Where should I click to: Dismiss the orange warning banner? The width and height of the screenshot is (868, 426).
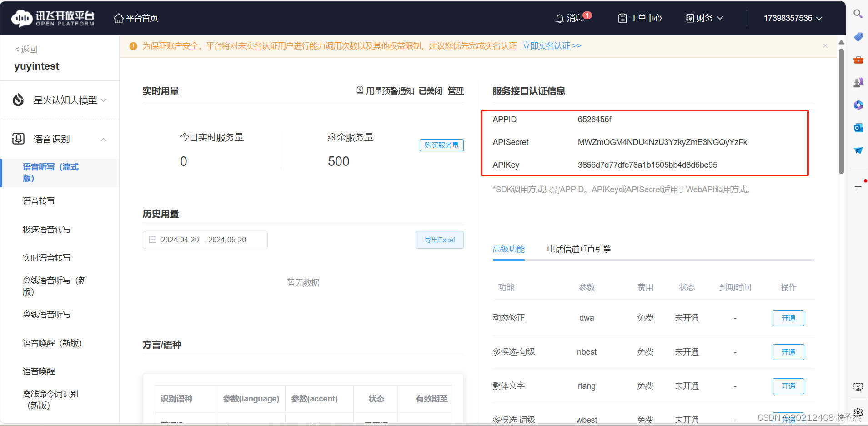tap(825, 46)
